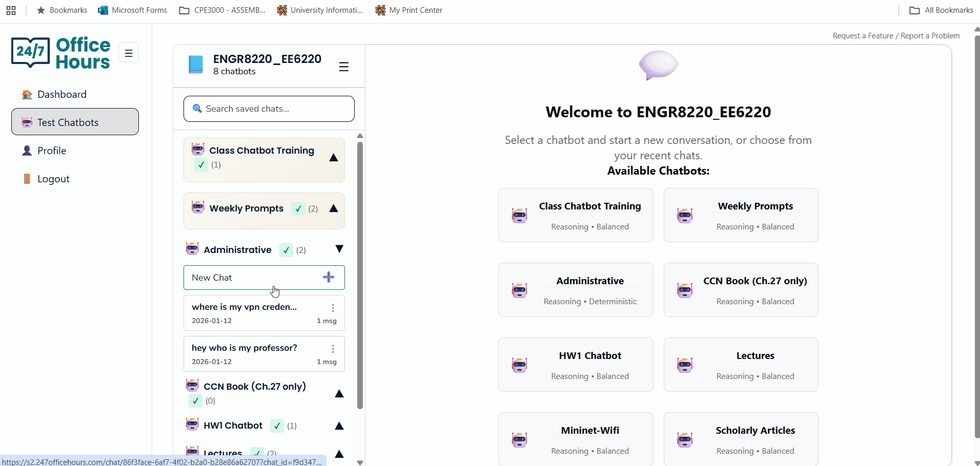The height and width of the screenshot is (466, 980).
Task: Click the tab grid icon at top-left of browser
Action: pos(11,10)
